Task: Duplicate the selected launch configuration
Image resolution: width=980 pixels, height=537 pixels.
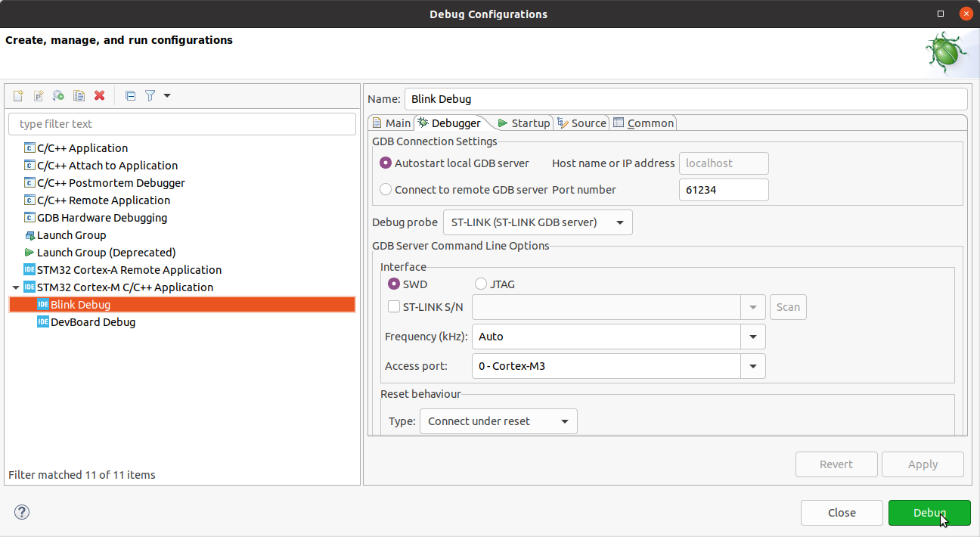Action: point(79,95)
